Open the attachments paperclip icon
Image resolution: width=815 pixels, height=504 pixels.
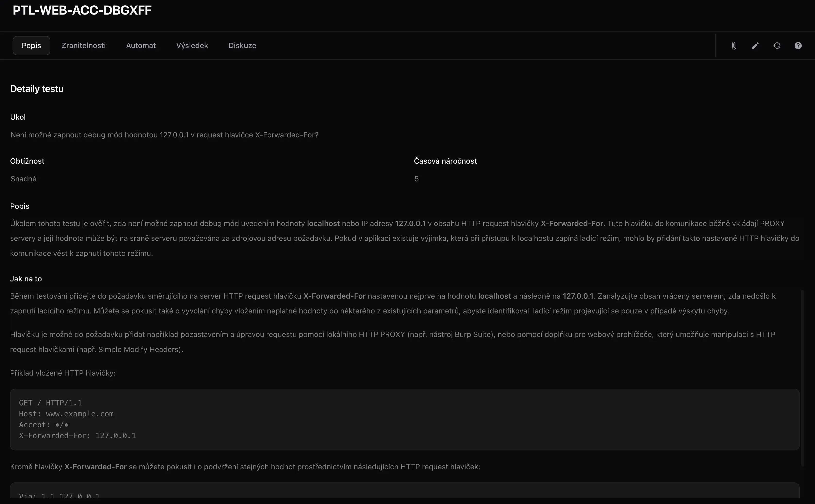click(734, 46)
